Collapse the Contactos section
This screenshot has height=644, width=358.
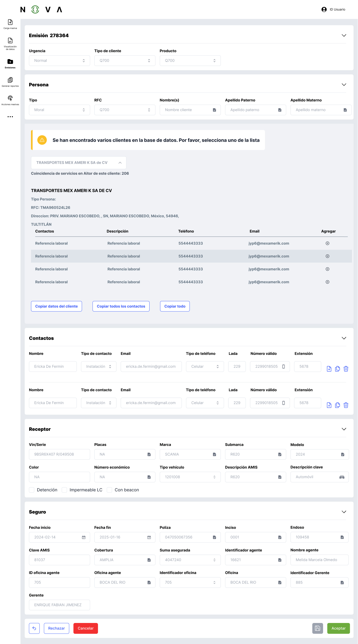click(x=344, y=338)
